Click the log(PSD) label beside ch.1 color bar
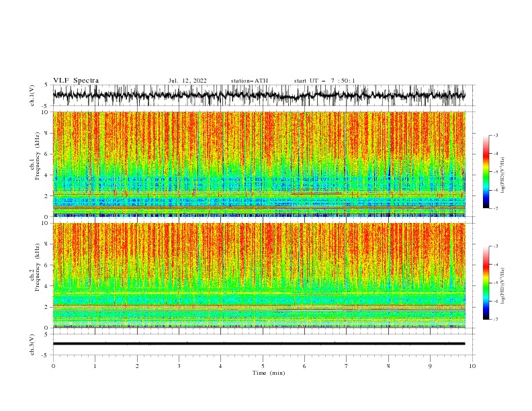Image resolution: width=532 pixels, height=411 pixels. 502,175
